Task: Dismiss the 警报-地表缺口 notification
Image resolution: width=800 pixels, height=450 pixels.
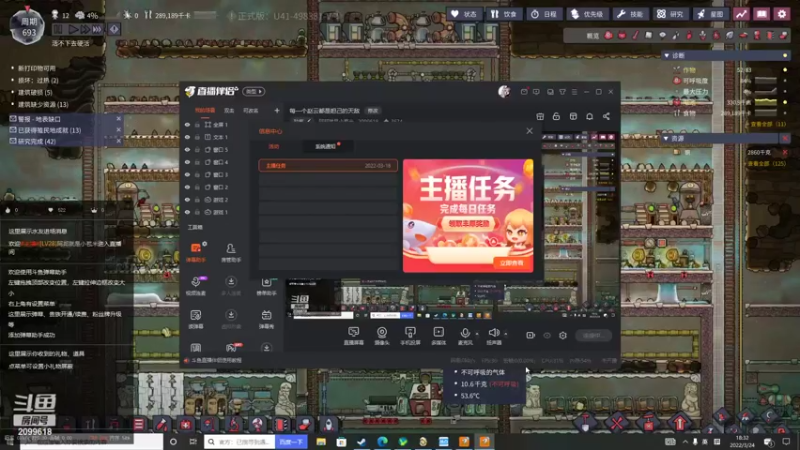Action: click(118, 118)
